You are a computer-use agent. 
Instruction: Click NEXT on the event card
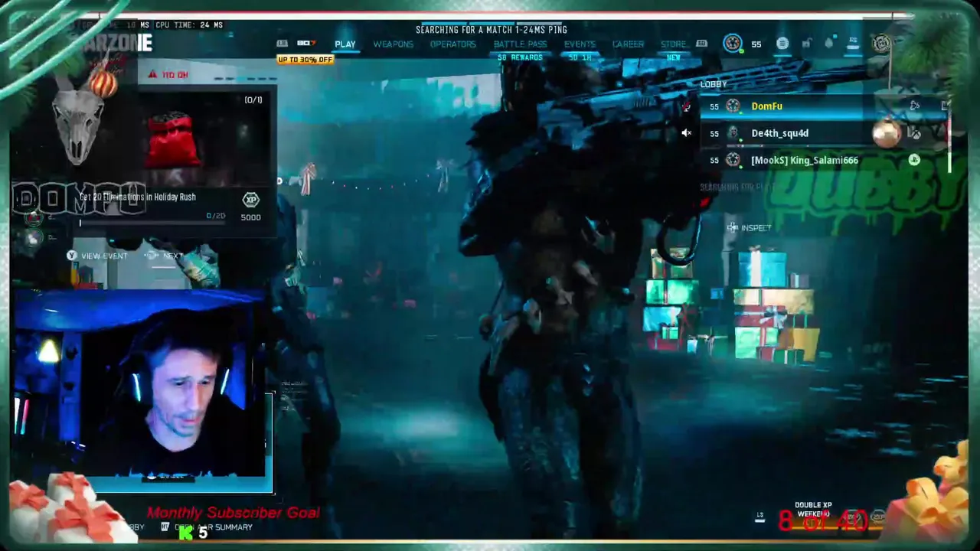[x=164, y=256]
